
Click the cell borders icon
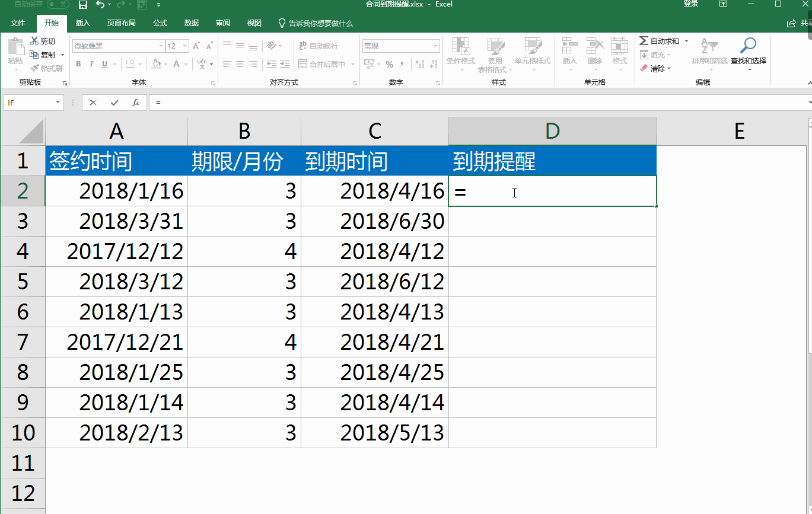coord(130,64)
